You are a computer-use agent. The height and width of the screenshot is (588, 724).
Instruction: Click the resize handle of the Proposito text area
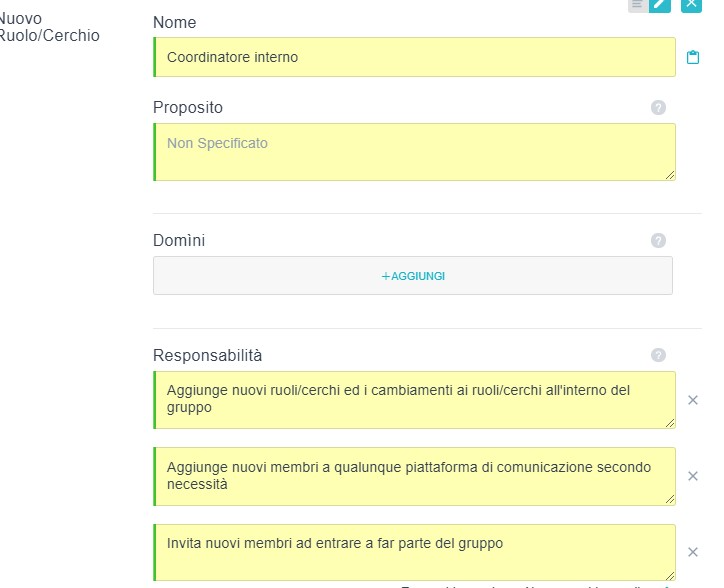click(670, 175)
